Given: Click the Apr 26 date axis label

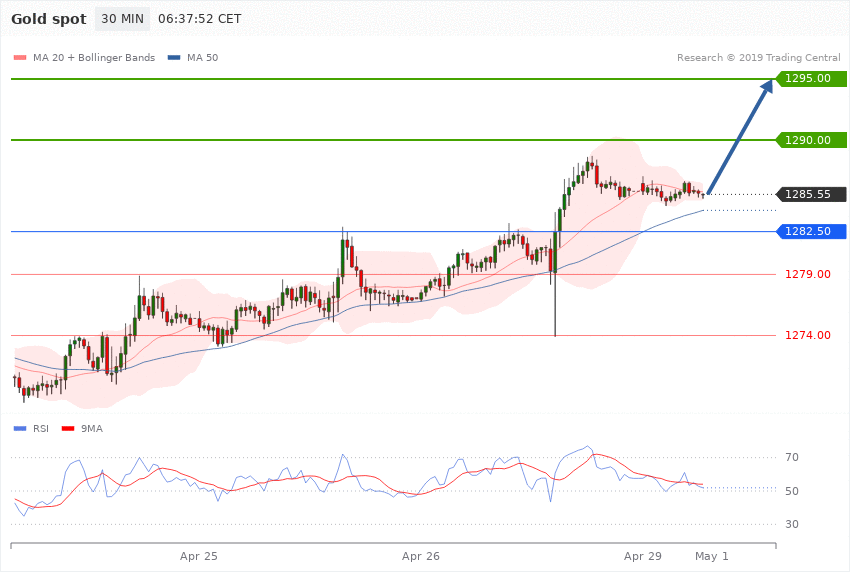Looking at the screenshot, I should point(421,556).
